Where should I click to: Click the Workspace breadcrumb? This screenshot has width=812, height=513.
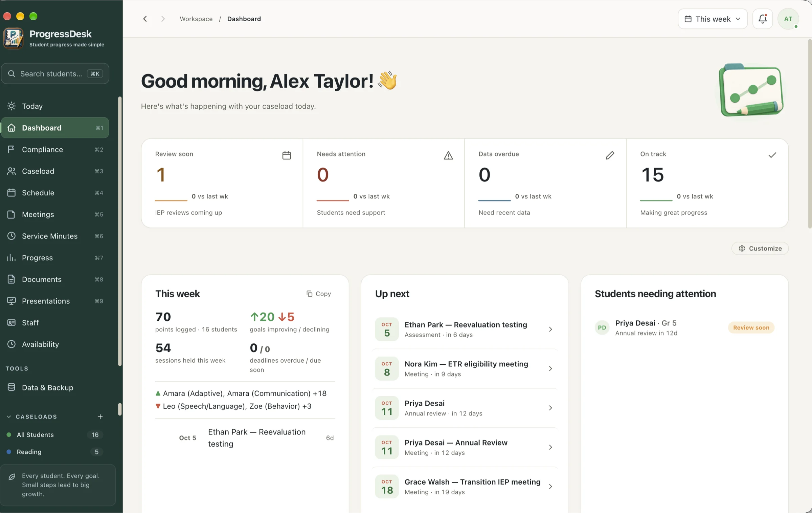coord(196,19)
